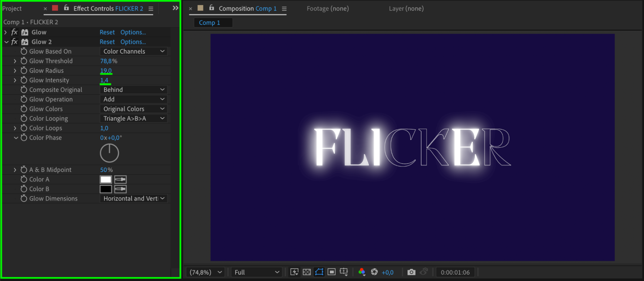The image size is (644, 281).
Task: Open the Composition panel menu
Action: 284,9
